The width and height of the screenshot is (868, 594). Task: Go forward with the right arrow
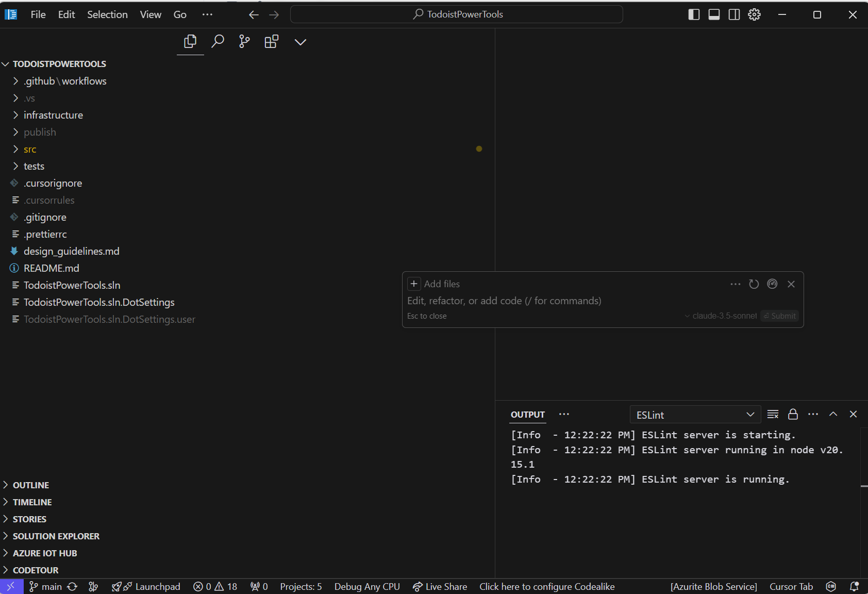(x=274, y=14)
